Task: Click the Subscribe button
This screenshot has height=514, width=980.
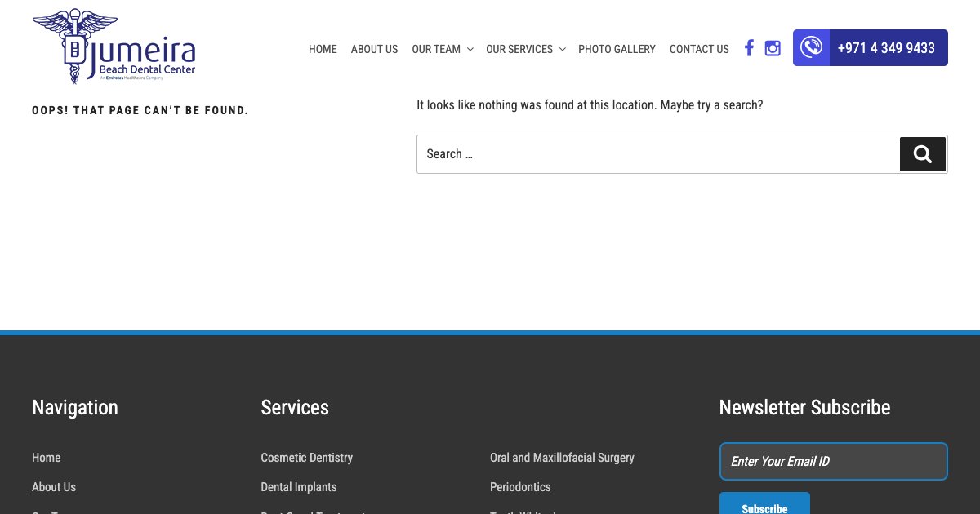Action: [764, 507]
